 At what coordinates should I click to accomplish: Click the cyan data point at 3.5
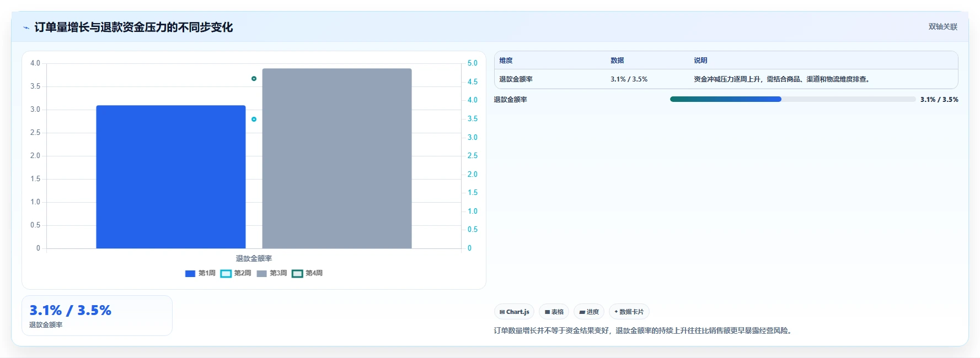click(254, 119)
